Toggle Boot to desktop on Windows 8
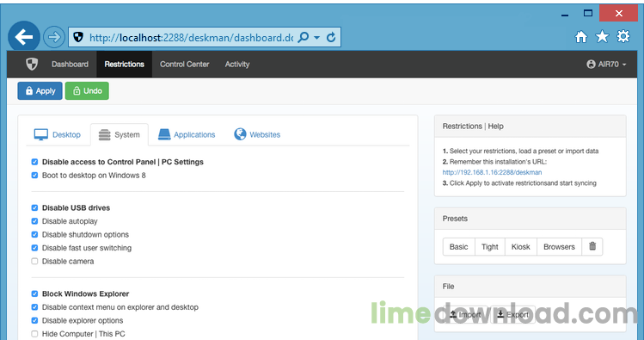This screenshot has height=340, width=644. (x=34, y=175)
